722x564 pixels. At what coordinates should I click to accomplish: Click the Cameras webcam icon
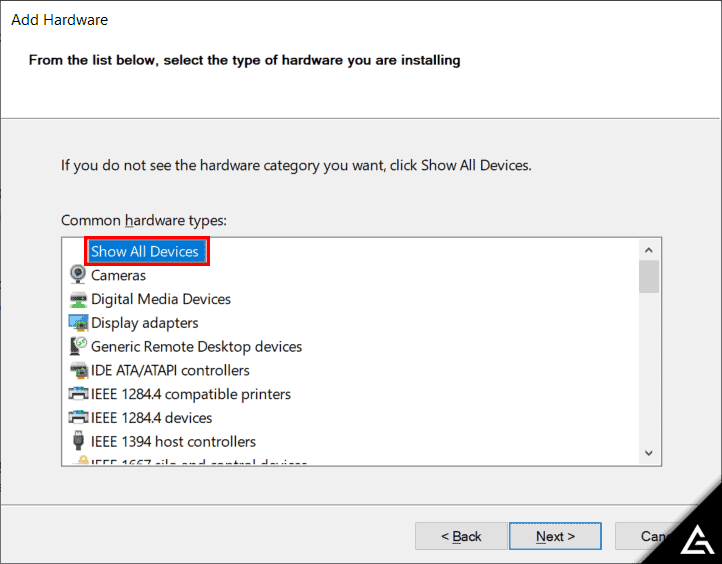78,275
